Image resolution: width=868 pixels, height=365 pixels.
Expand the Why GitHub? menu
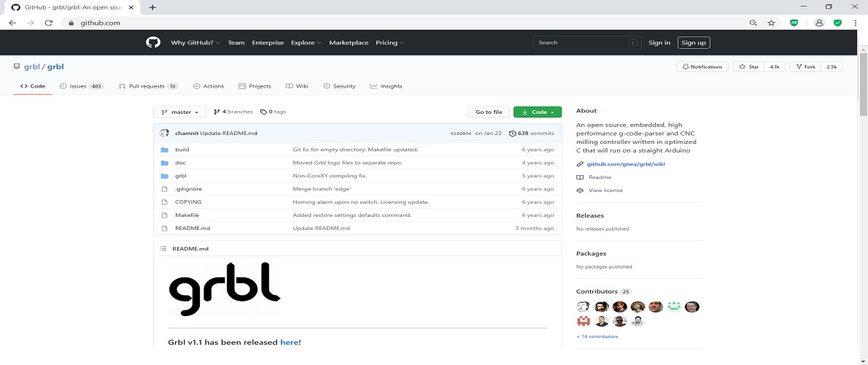(x=195, y=42)
